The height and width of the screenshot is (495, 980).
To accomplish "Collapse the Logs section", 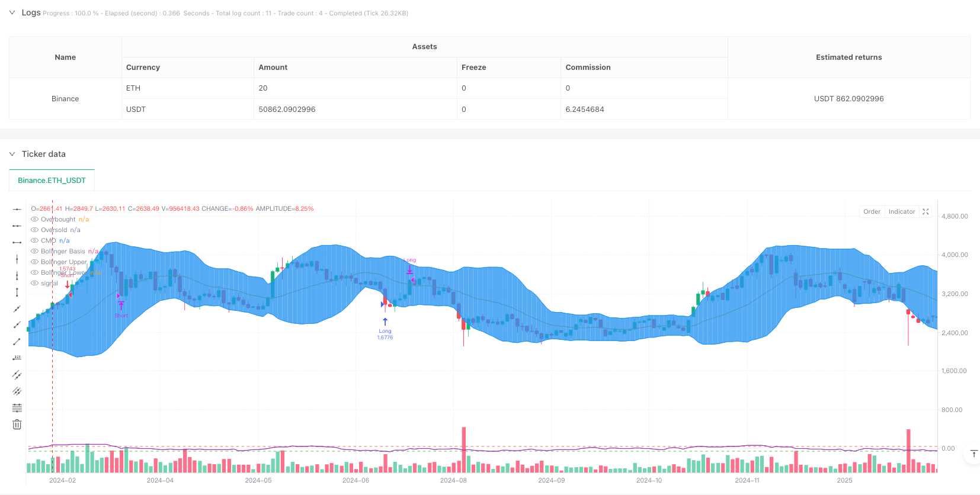I will (12, 12).
